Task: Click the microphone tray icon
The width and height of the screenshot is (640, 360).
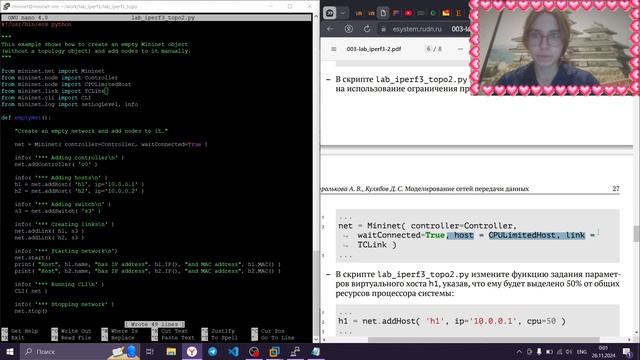Action: (x=539, y=352)
